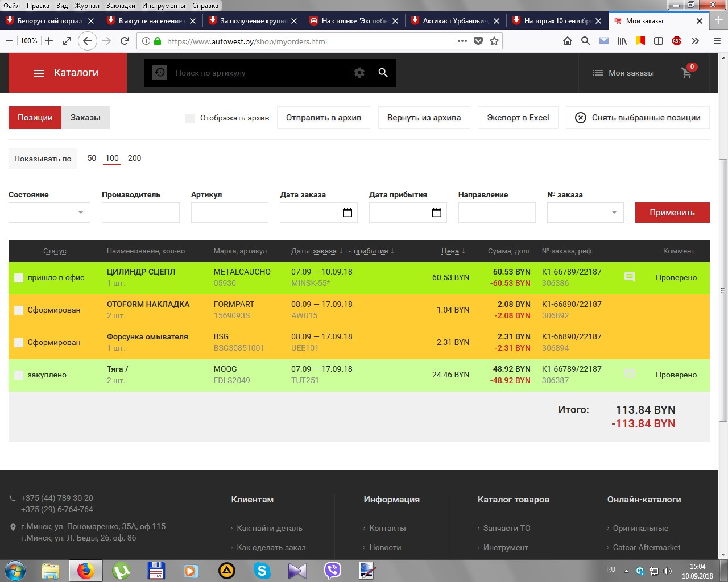
Task: Show 50 items per page
Action: tap(92, 158)
